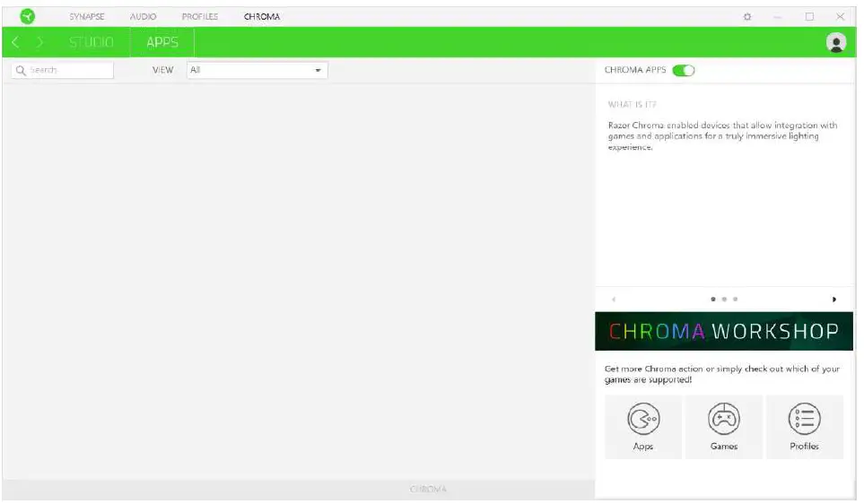Switch to the Audio tab
Screen dimensions: 864x504
coord(144,16)
